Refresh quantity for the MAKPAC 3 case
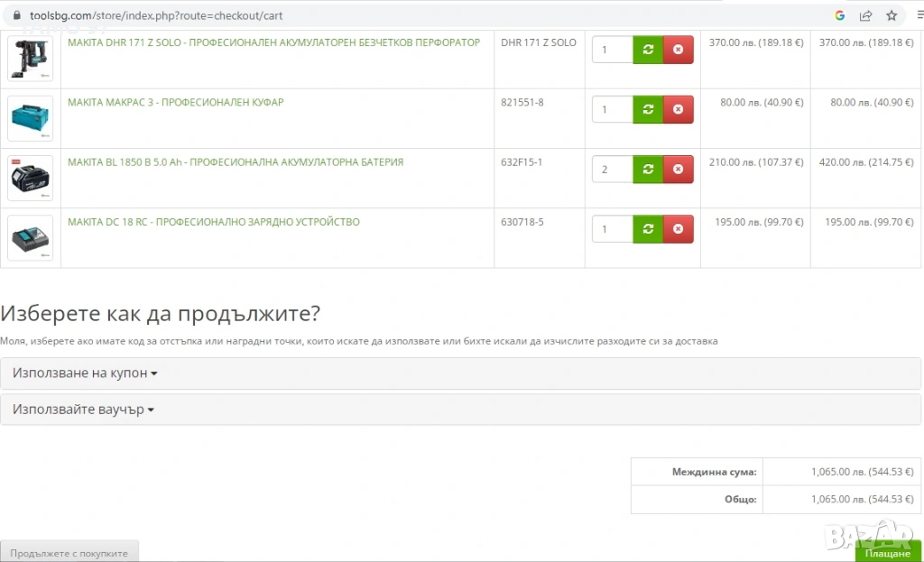 click(x=648, y=109)
